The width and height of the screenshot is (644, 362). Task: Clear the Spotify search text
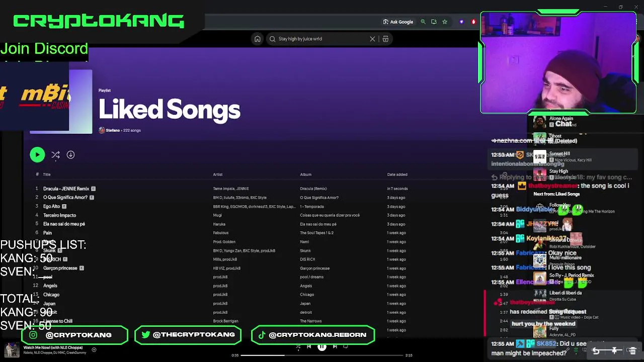372,39
